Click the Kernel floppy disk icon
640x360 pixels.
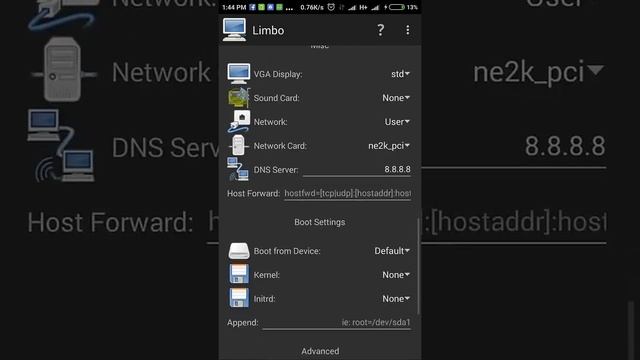pyautogui.click(x=239, y=274)
